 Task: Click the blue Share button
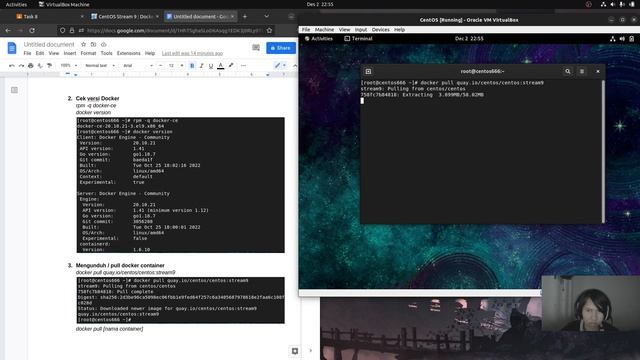point(281,48)
